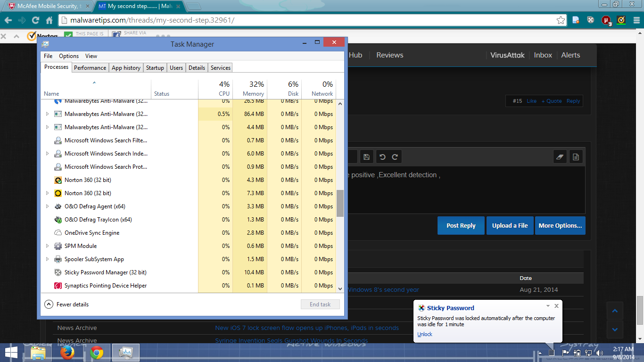Go to Chrome's home page icon
Viewport: 644px width, 362px height.
49,20
